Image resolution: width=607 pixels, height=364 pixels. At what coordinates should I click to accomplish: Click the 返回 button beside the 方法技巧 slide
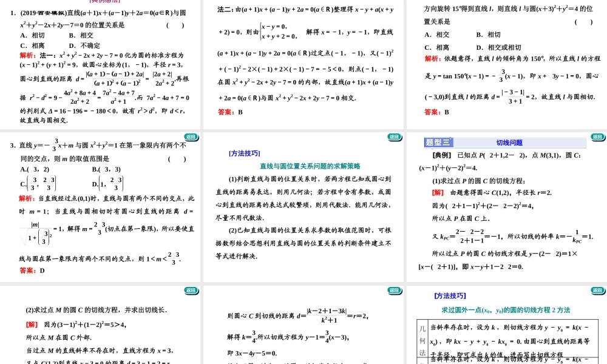coord(393,138)
